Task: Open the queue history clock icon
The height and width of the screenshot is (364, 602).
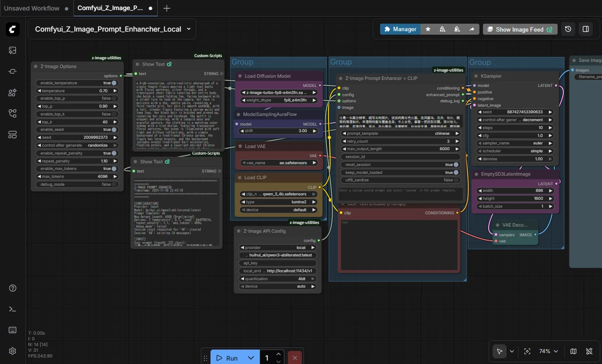Action: click(568, 29)
